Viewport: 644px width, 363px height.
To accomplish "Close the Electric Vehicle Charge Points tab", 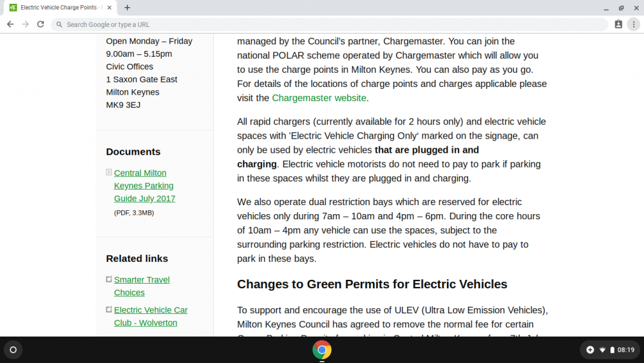I will (109, 7).
